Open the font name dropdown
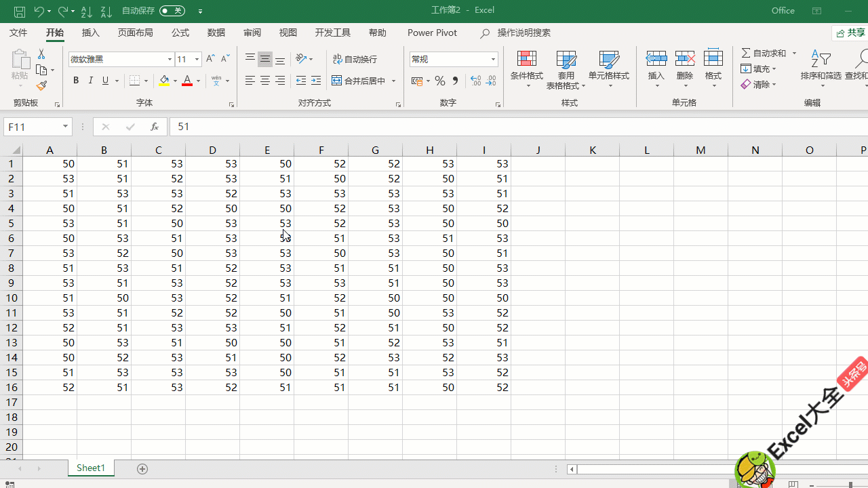The width and height of the screenshot is (868, 488). pyautogui.click(x=170, y=59)
